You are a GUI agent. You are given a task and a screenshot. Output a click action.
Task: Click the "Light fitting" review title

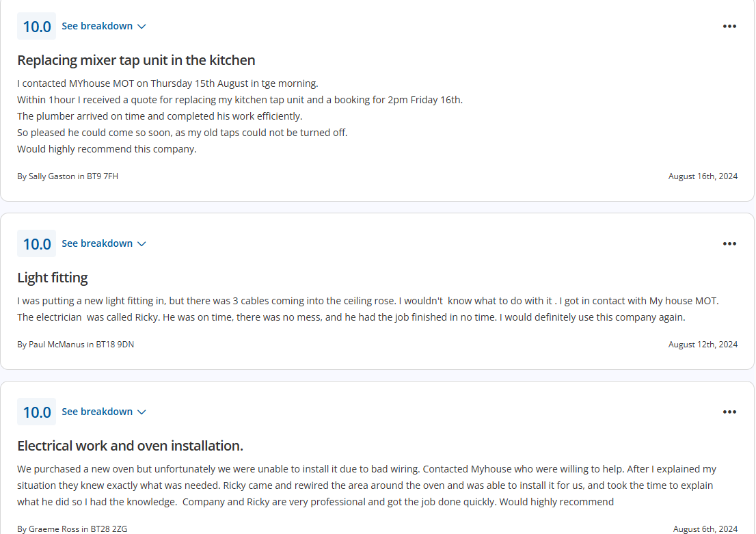pyautogui.click(x=53, y=278)
